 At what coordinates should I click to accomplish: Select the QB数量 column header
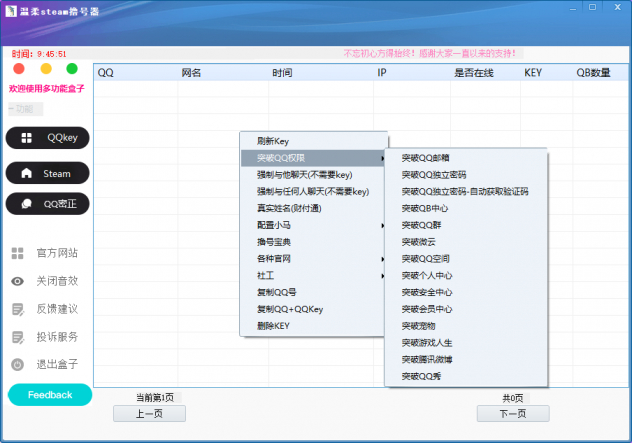coord(601,73)
